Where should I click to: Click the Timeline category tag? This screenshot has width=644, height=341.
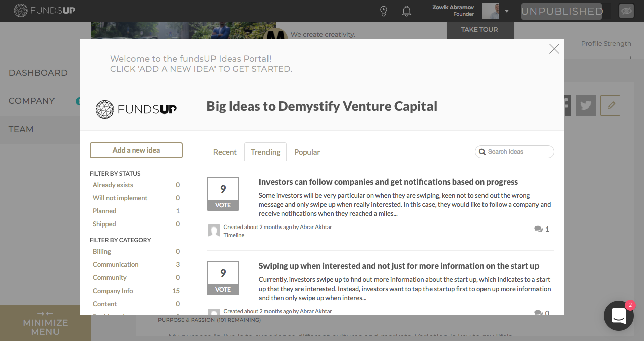[234, 236]
